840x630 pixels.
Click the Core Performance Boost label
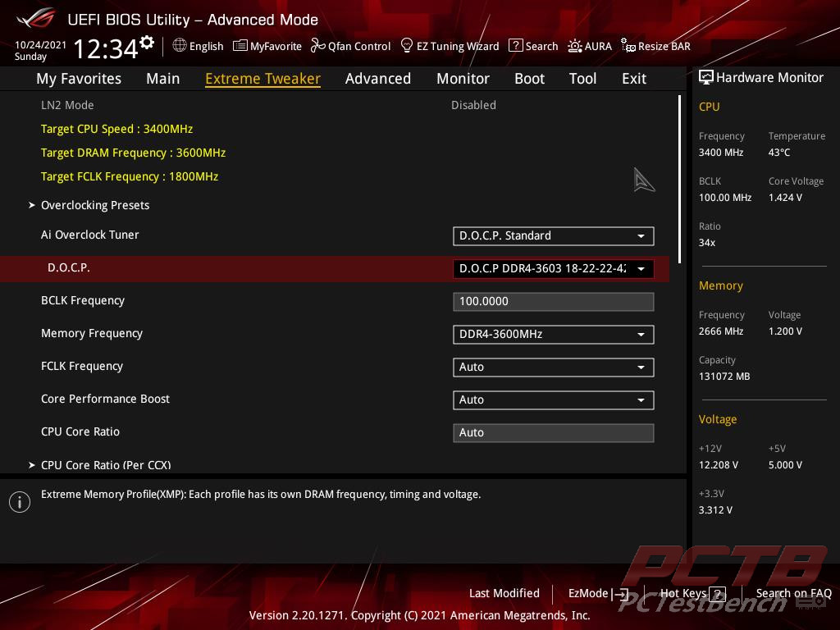(105, 399)
